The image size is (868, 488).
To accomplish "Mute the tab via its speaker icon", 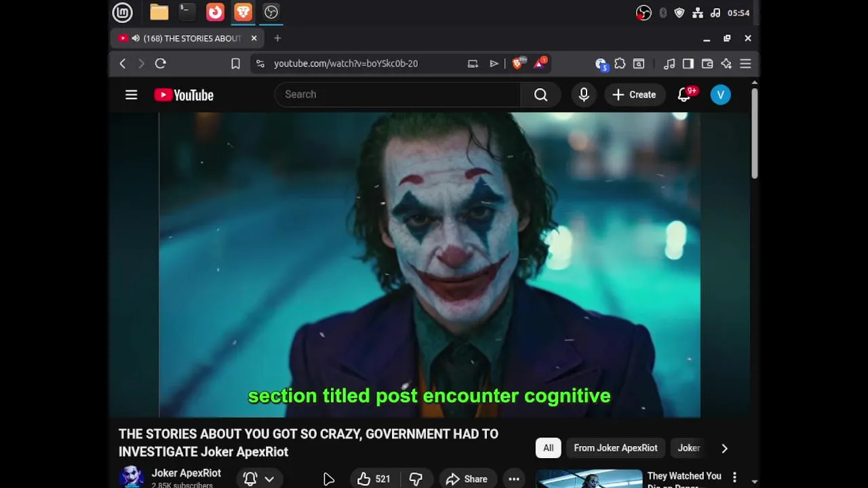I will coord(136,39).
